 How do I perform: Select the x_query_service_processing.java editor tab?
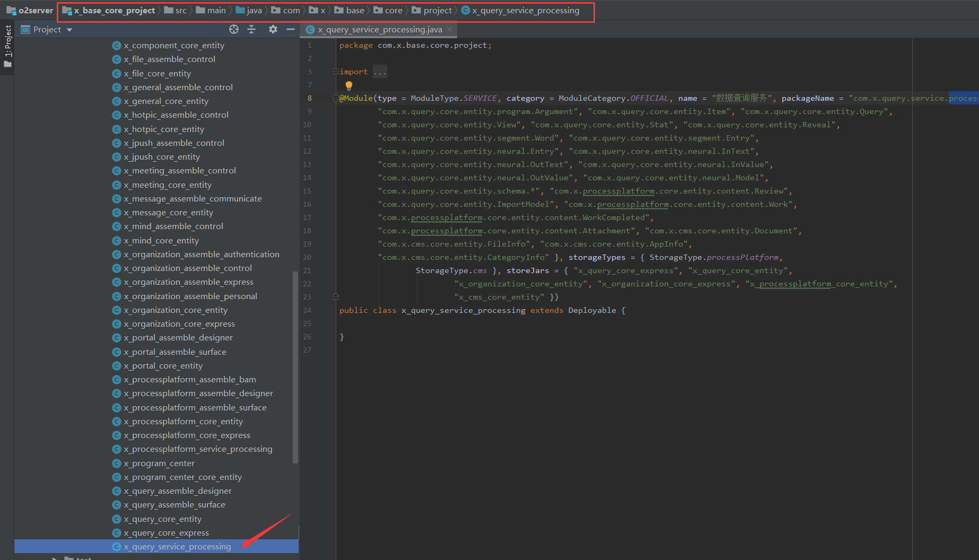[x=379, y=30]
